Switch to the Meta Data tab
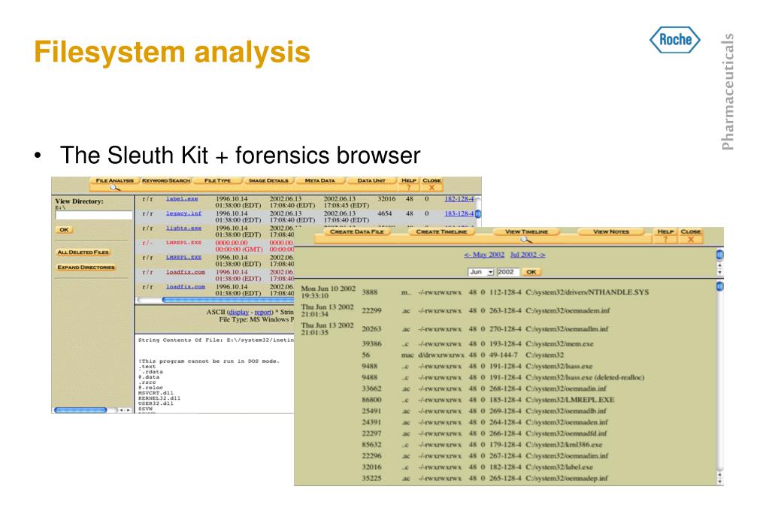The height and width of the screenshot is (532, 769). (x=319, y=180)
